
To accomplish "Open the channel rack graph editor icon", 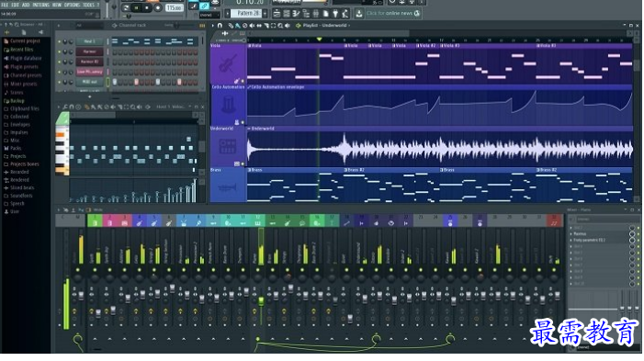I will tap(202, 26).
